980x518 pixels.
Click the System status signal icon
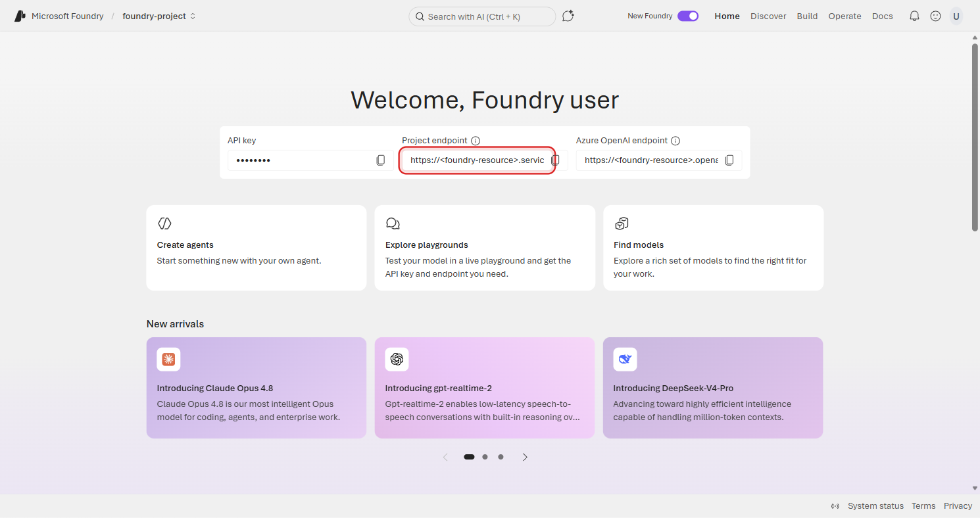point(835,506)
